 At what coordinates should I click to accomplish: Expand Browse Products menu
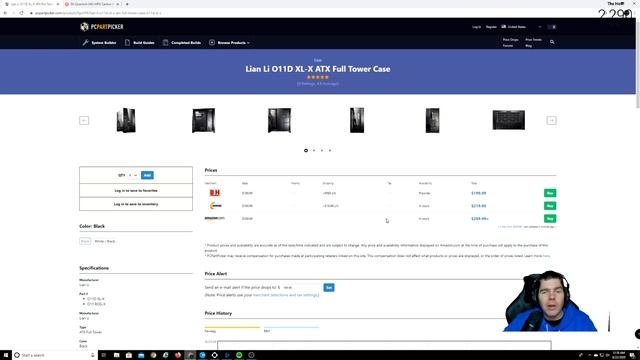(x=229, y=42)
